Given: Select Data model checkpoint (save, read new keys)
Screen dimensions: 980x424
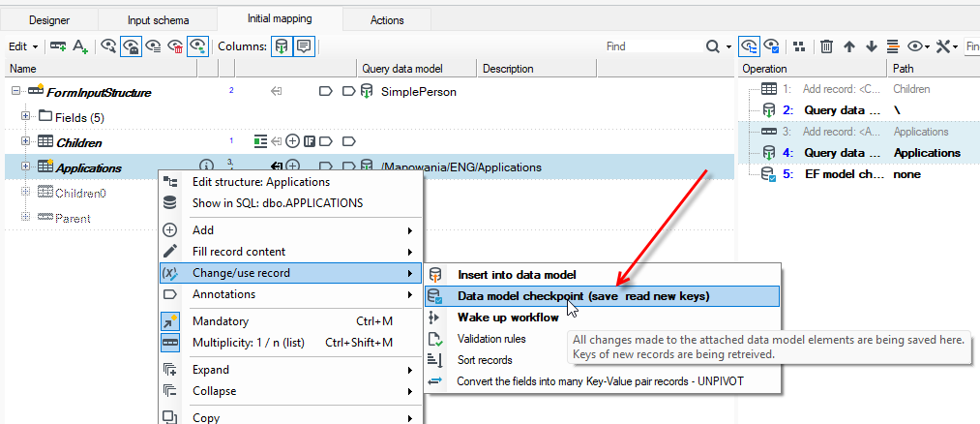Looking at the screenshot, I should point(602,296).
